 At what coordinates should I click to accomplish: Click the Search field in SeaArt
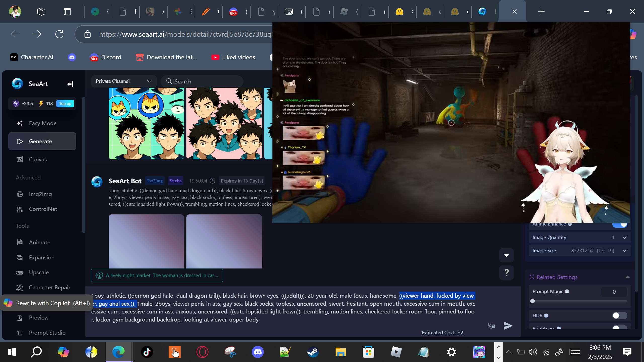point(202,81)
